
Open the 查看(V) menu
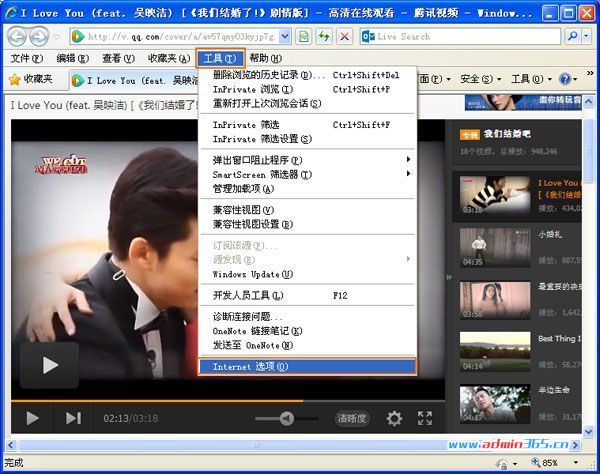[x=118, y=58]
